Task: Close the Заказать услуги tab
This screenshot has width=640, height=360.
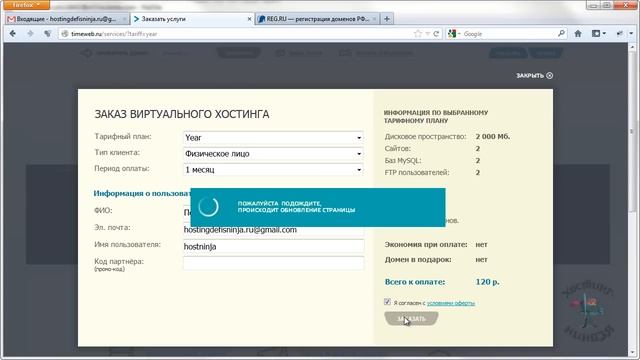Action: click(249, 19)
